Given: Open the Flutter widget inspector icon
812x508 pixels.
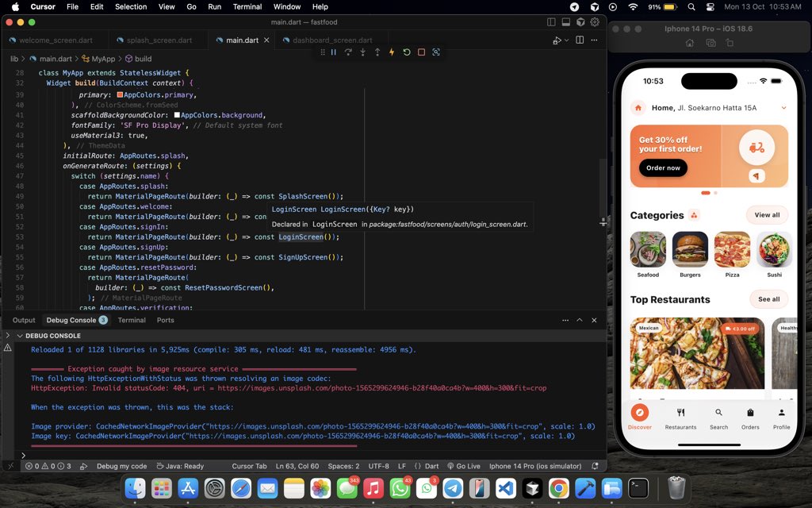Looking at the screenshot, I should pyautogui.click(x=436, y=52).
